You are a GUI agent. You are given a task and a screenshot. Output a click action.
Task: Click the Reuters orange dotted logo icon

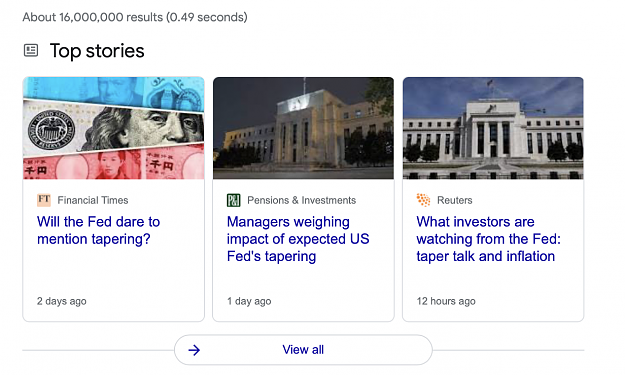(423, 200)
